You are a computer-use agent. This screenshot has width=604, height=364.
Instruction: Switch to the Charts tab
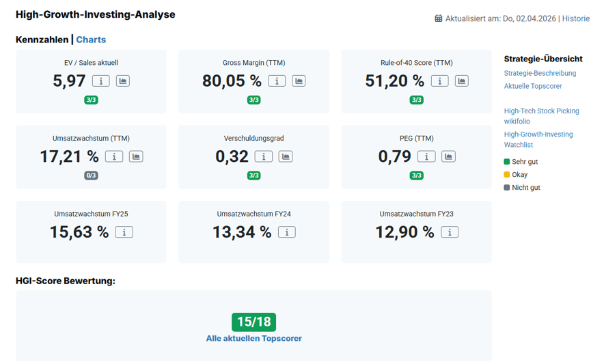pos(91,40)
